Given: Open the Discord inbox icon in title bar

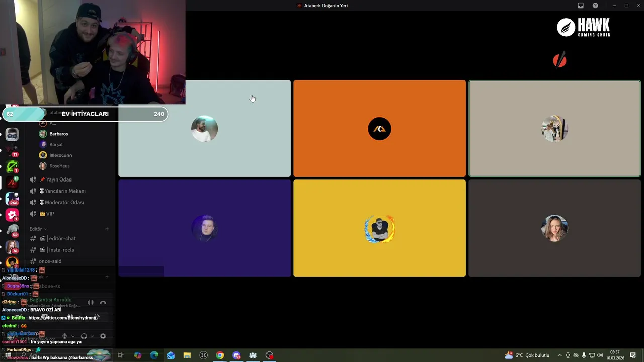Looking at the screenshot, I should pyautogui.click(x=581, y=6).
